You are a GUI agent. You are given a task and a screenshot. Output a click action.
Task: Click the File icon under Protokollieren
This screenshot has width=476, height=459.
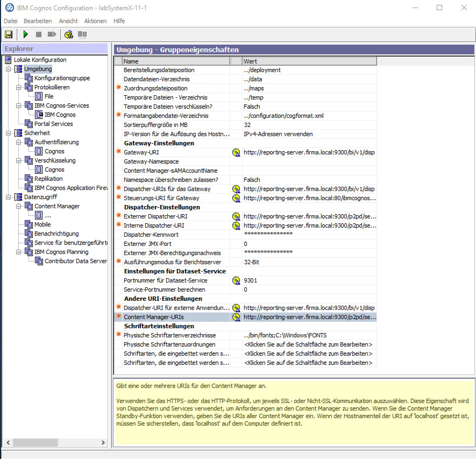(39, 96)
